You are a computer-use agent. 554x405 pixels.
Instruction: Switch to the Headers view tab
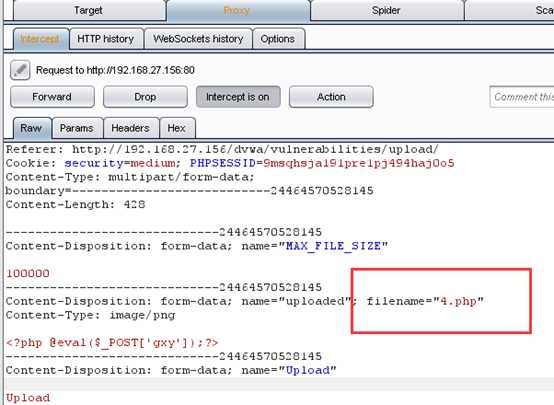(131, 128)
